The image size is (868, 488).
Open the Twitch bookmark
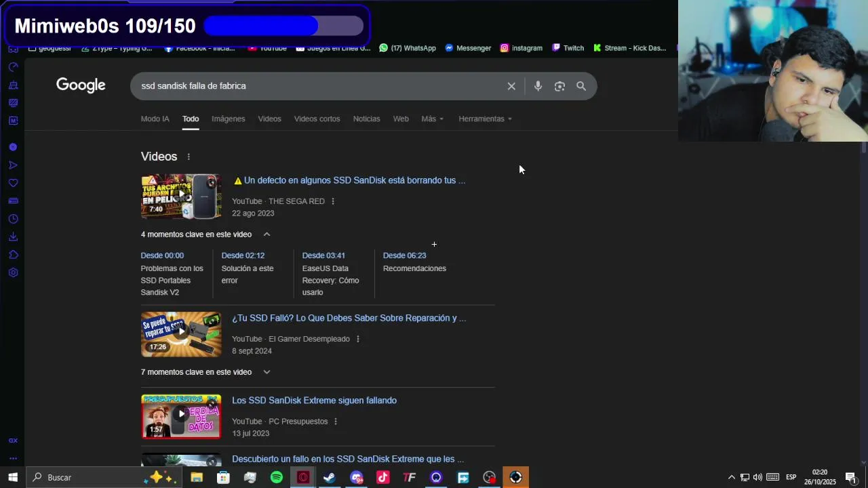point(568,48)
